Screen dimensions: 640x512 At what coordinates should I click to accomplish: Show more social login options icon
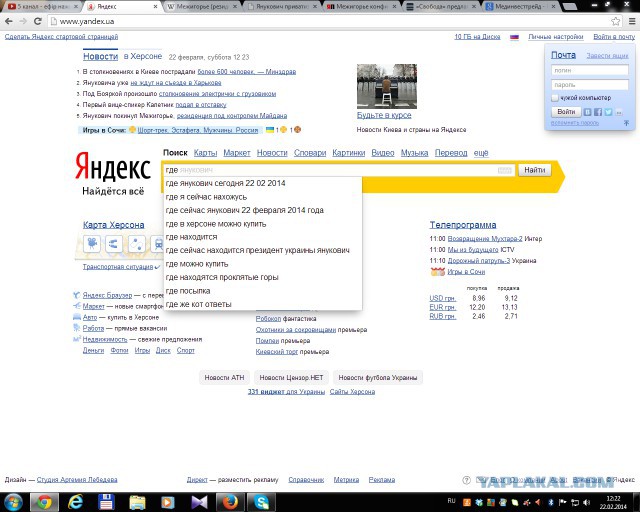pos(618,112)
